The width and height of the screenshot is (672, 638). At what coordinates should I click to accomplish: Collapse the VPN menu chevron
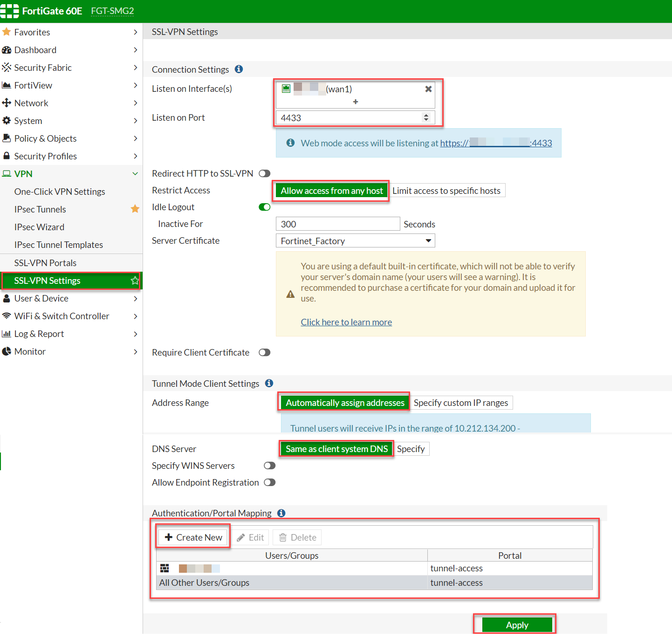pyautogui.click(x=135, y=174)
